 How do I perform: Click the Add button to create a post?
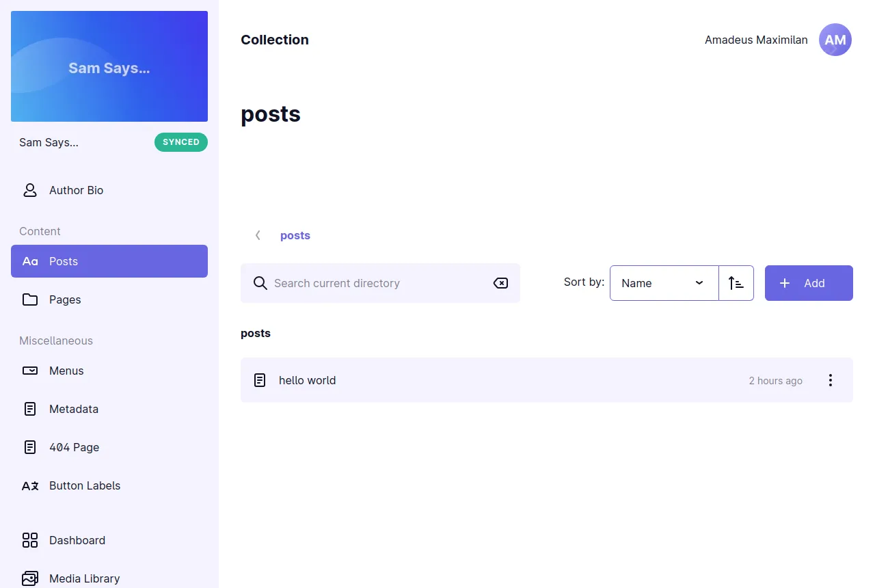click(808, 282)
